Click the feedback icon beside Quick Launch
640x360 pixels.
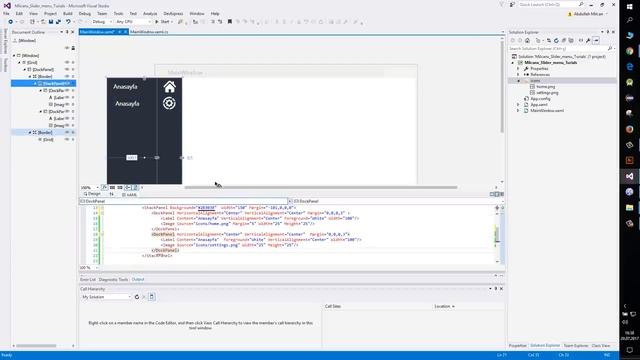[512, 4]
